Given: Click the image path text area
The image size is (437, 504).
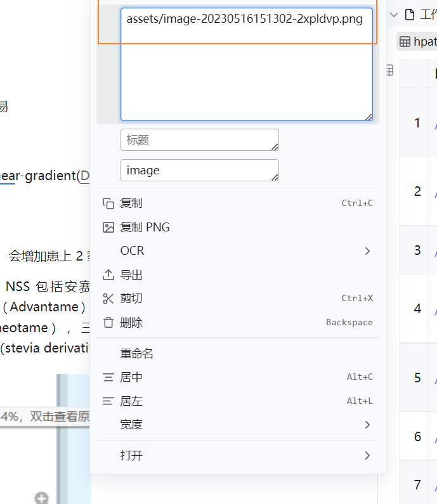Looking at the screenshot, I should coord(247,64).
